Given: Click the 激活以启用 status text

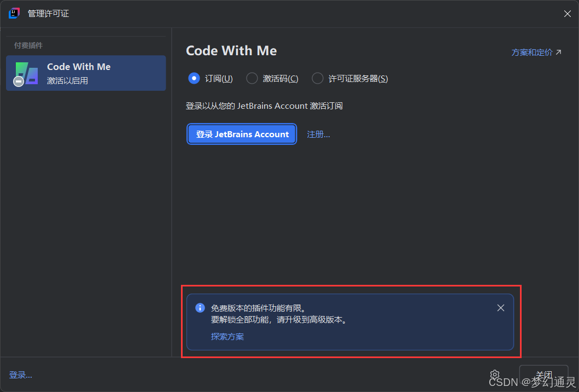Looking at the screenshot, I should (68, 80).
